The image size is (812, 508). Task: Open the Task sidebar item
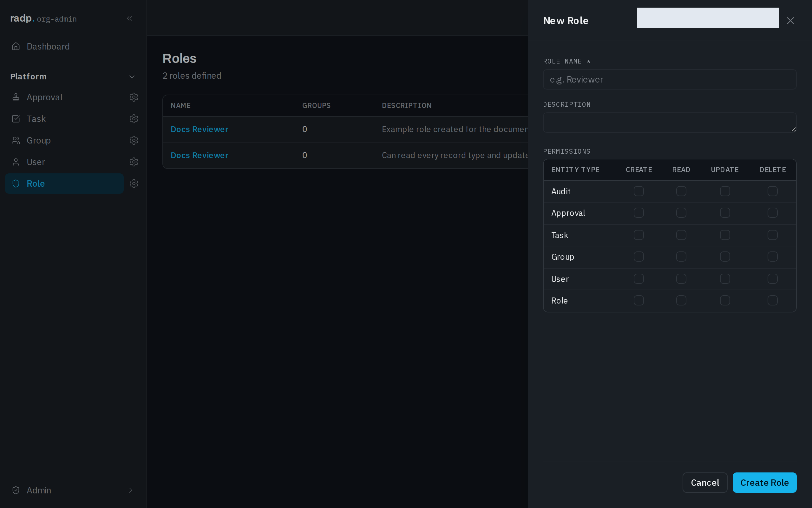(64, 119)
